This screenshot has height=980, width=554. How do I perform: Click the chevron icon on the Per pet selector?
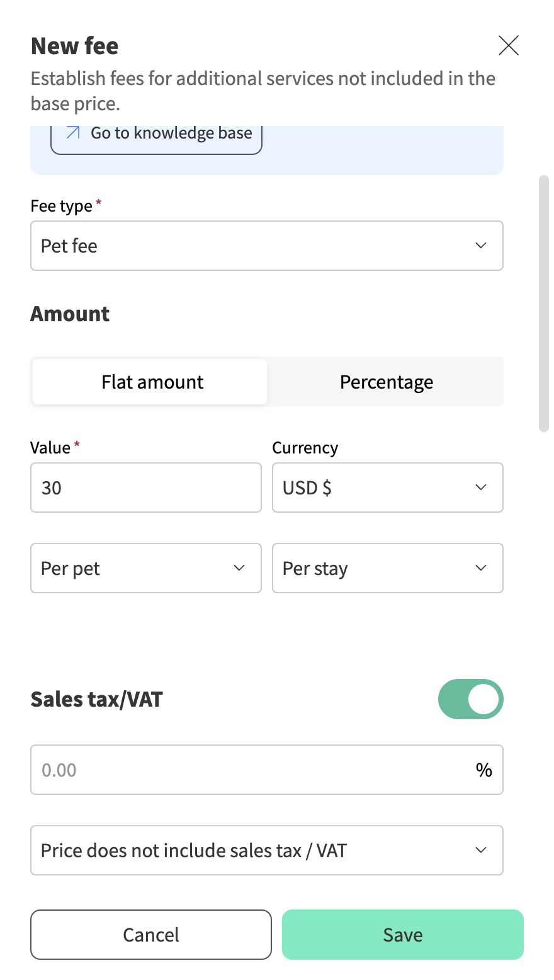(x=239, y=568)
